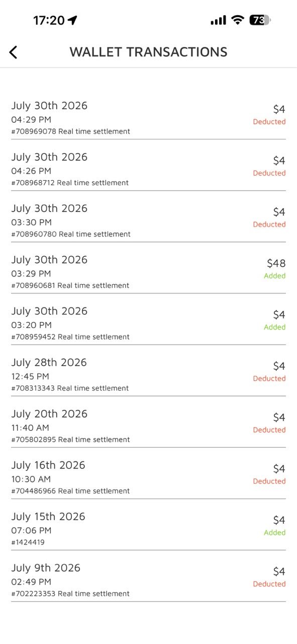Tap the 17:20 clock in status bar
297x644 pixels.
click(49, 20)
